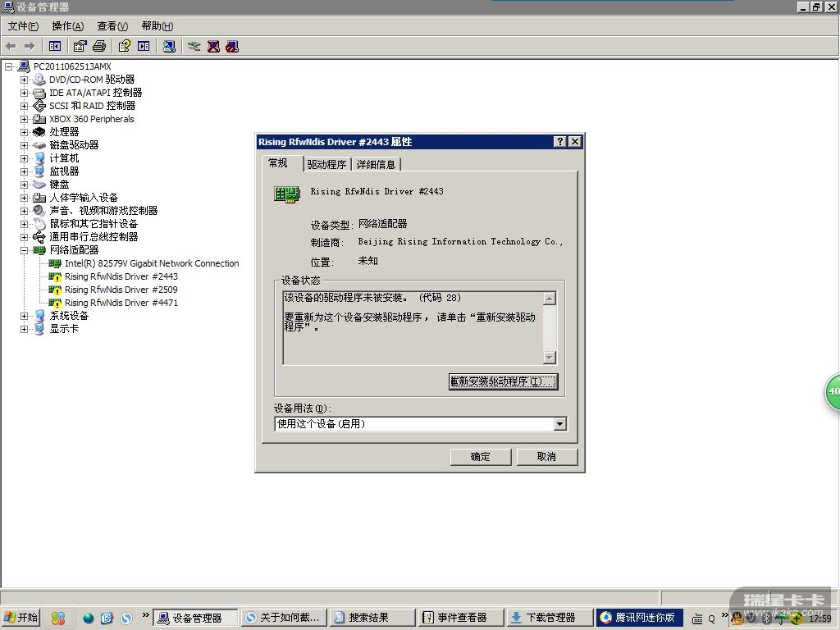Switch to 事件查看器 taskbar window
840x630 pixels.
(x=461, y=618)
